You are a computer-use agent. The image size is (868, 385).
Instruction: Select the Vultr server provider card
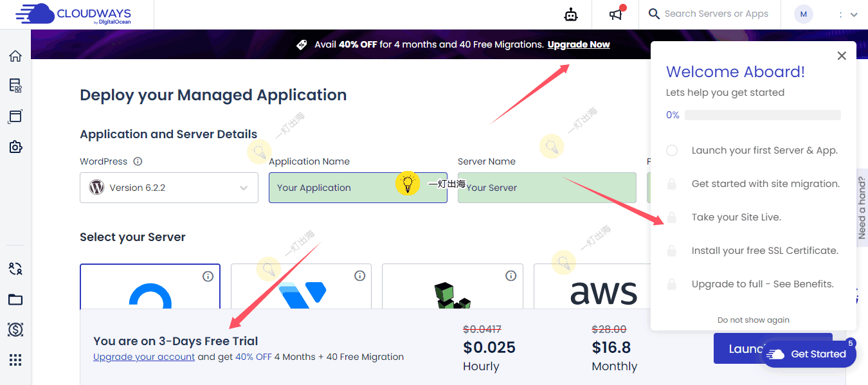point(301,287)
